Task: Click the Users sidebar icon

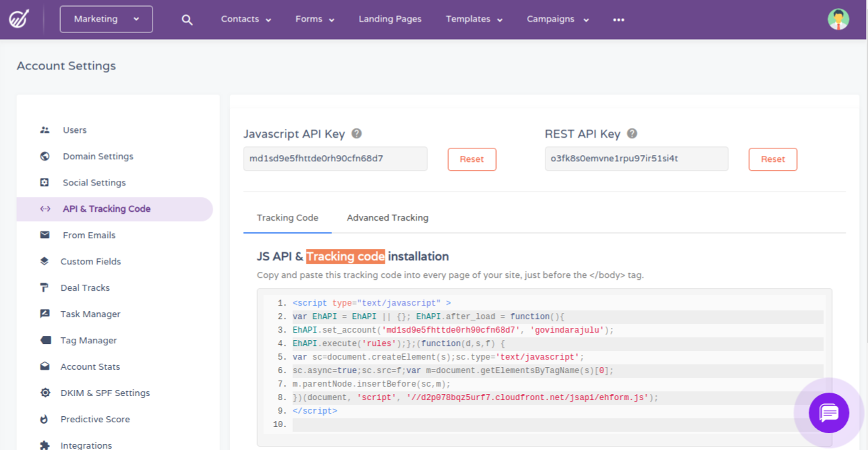Action: click(x=45, y=130)
